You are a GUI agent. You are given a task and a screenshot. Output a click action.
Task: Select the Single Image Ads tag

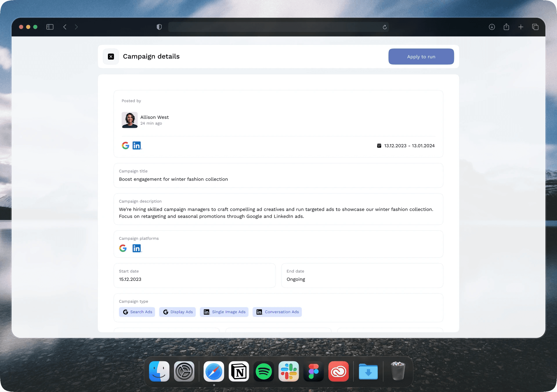click(224, 312)
